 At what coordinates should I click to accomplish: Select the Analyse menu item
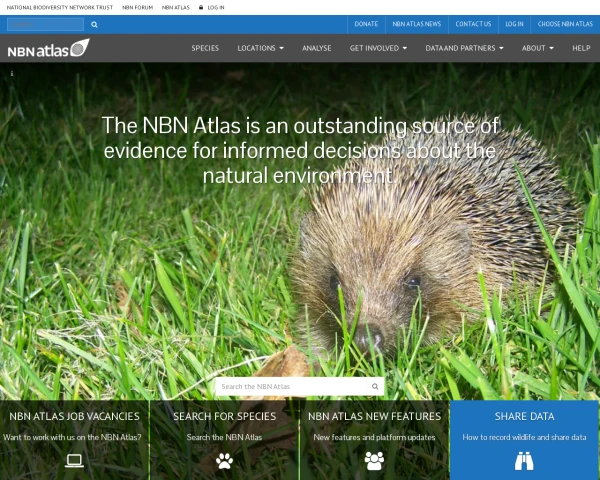[x=317, y=48]
